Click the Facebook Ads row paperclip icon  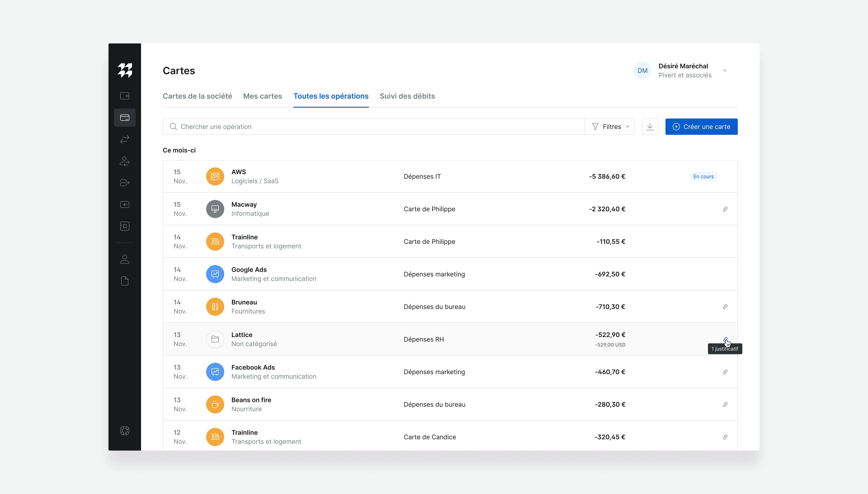coord(725,372)
